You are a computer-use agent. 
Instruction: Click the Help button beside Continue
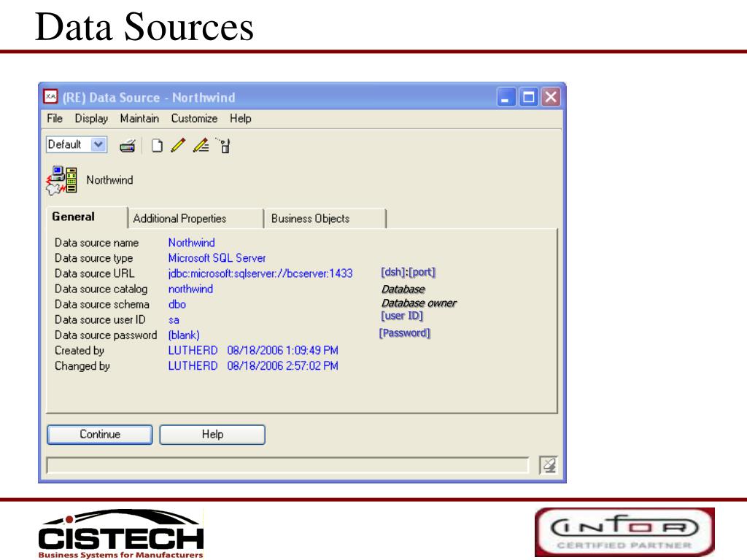click(x=212, y=435)
